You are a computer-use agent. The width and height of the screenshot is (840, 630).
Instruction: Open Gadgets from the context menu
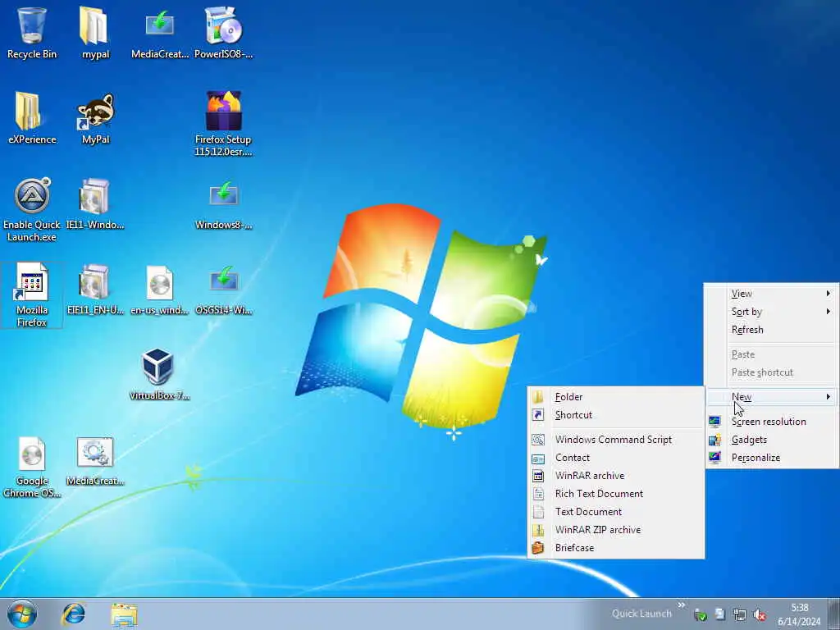[x=771, y=440]
